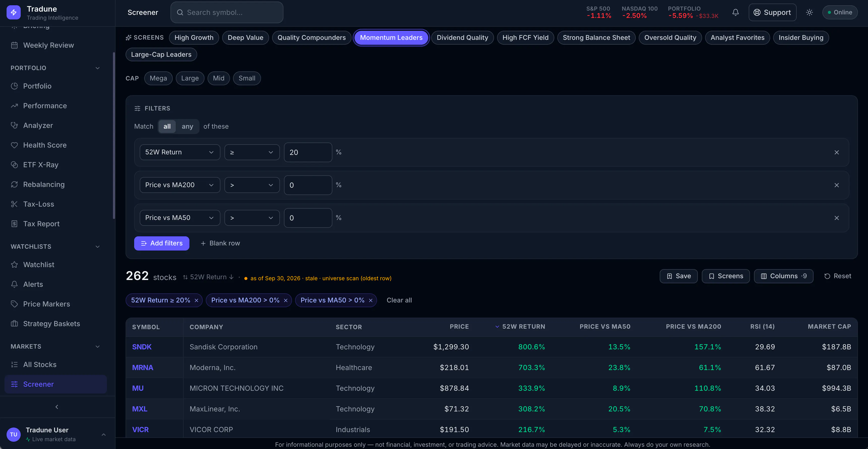868x449 pixels.
Task: Click Clear all filters link
Action: click(x=399, y=300)
